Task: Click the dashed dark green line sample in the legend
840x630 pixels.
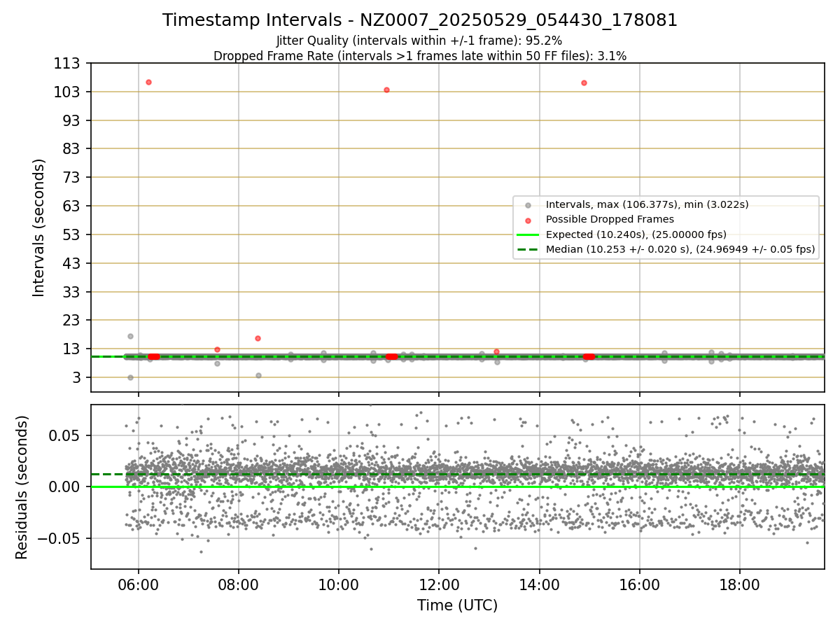Action: tap(528, 249)
